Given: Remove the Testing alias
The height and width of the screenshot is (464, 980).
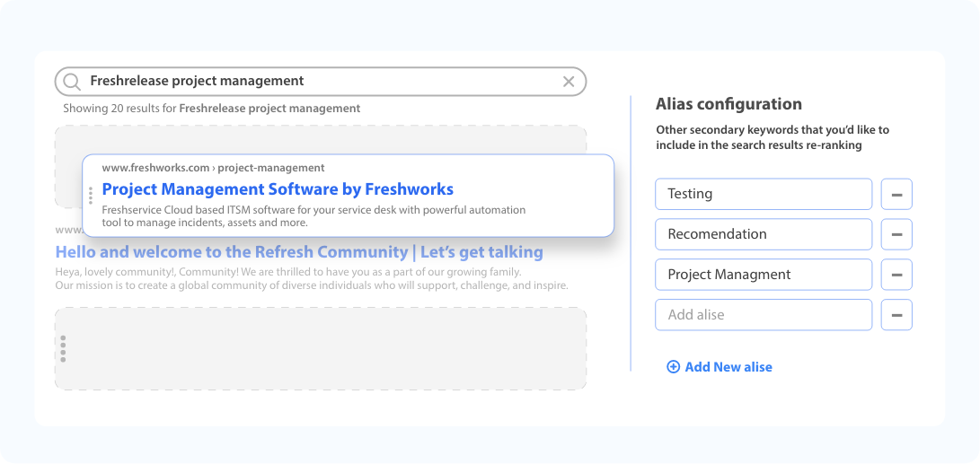Looking at the screenshot, I should pyautogui.click(x=896, y=194).
